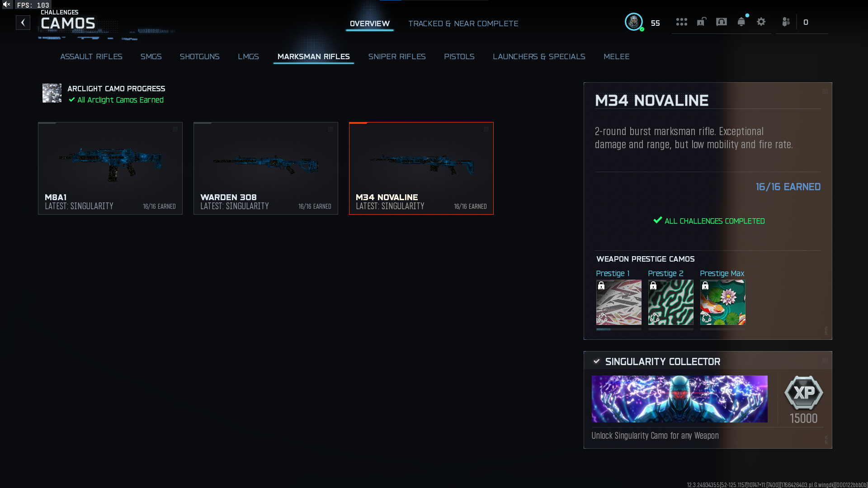Open the menu grid dots icon

point(681,22)
